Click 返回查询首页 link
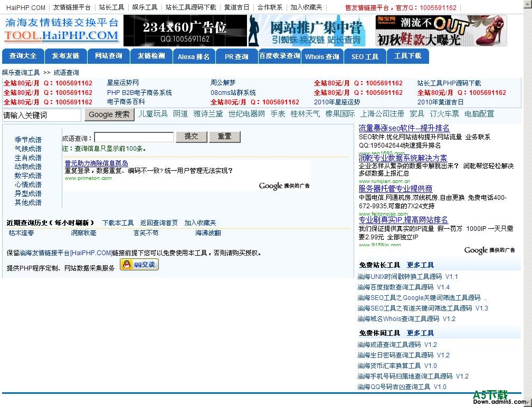532x407 pixels. (x=159, y=222)
